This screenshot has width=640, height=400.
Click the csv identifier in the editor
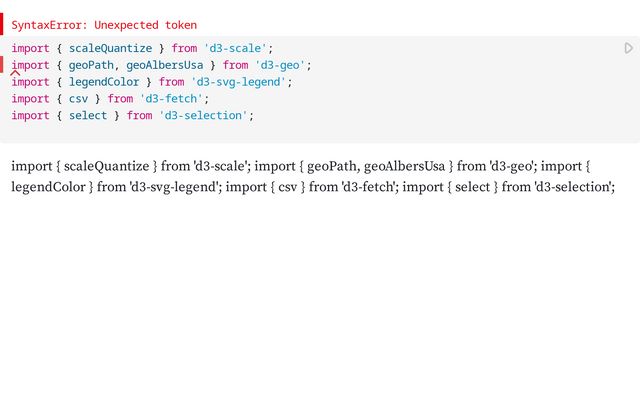click(79, 99)
